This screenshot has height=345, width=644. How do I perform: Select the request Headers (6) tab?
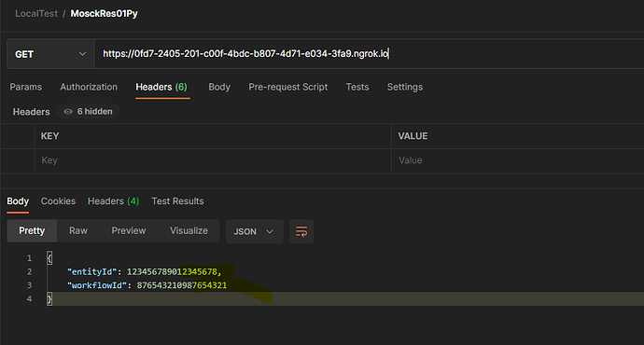click(161, 87)
